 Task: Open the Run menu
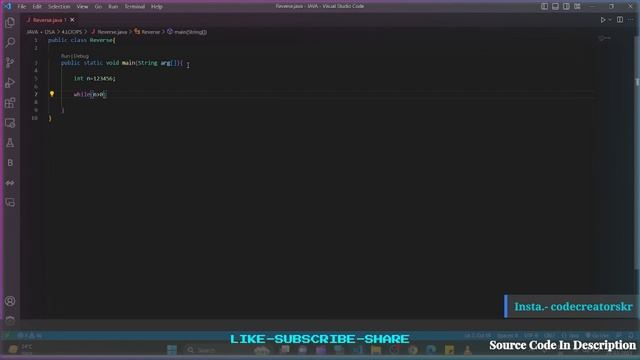coord(113,7)
